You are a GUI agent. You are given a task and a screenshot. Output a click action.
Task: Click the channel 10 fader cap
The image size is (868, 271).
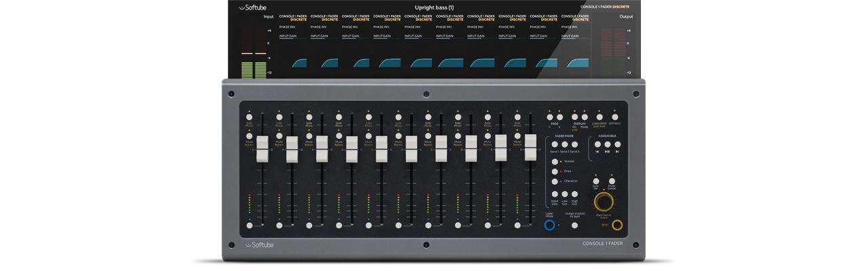click(x=530, y=148)
